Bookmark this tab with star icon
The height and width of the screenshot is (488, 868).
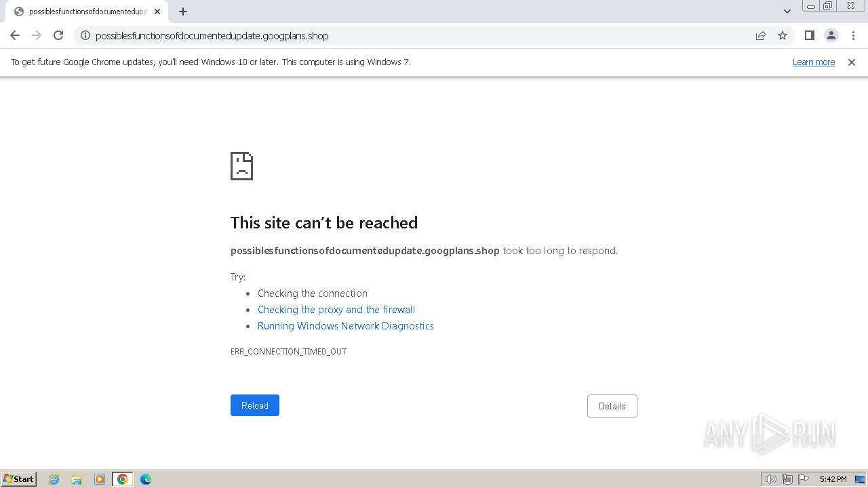click(x=783, y=35)
